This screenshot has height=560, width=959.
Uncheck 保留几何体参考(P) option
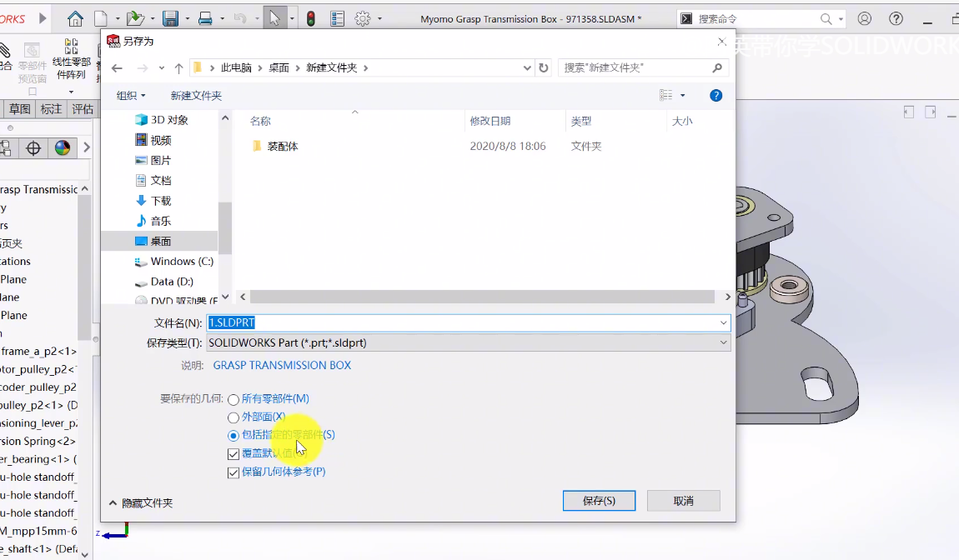(x=234, y=472)
